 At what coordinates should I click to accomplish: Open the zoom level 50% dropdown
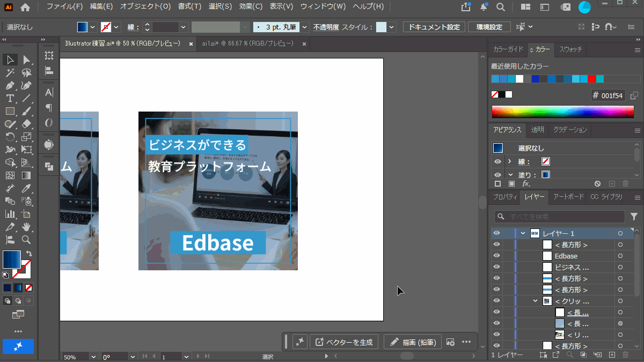(x=94, y=357)
